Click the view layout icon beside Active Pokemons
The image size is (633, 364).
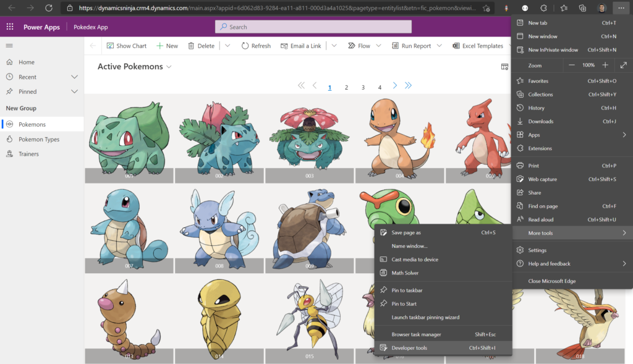(x=504, y=67)
